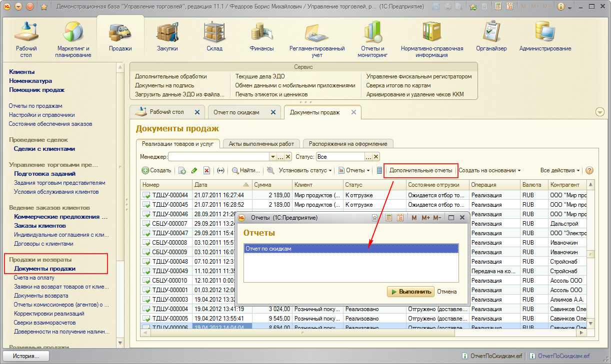Open Документы продажи in the navigation panel

pyautogui.click(x=45, y=269)
